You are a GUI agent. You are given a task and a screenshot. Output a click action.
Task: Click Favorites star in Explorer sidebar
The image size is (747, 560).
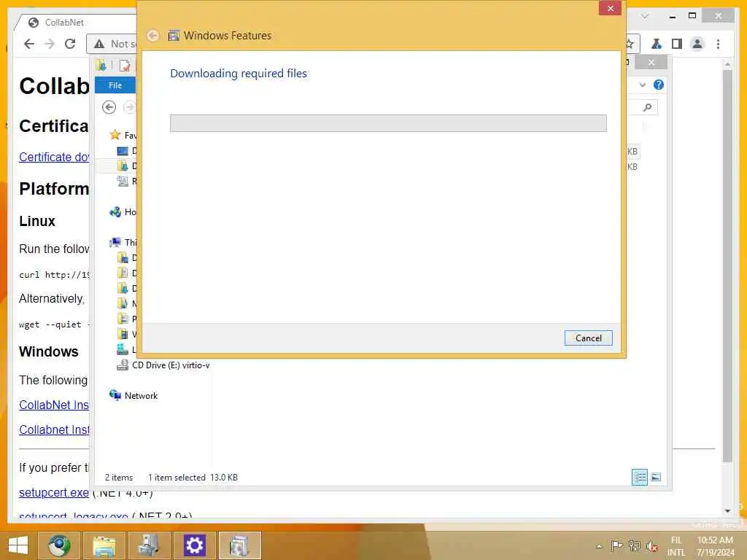click(x=115, y=135)
